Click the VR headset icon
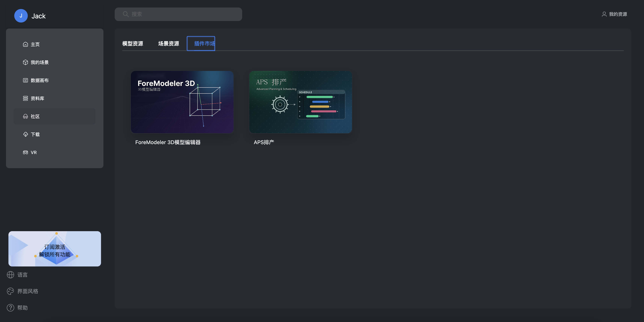The height and width of the screenshot is (322, 644). pos(25,152)
